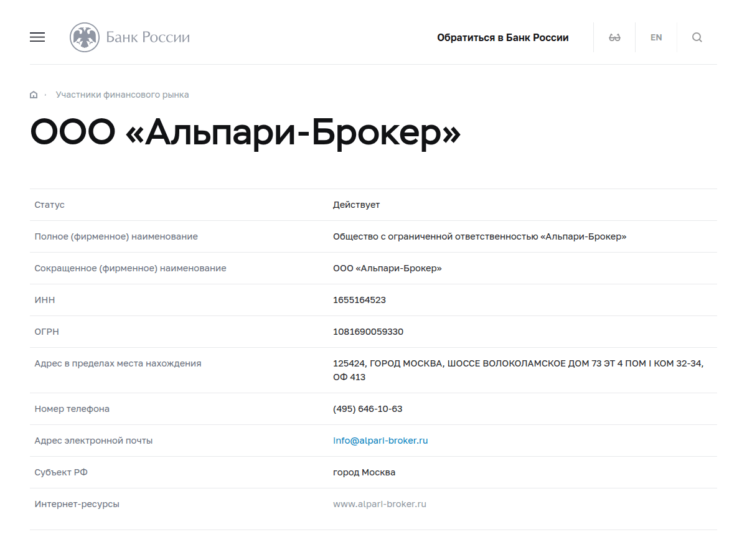Click the full name «Общество с ограниченной ответственностью» value

pyautogui.click(x=479, y=236)
